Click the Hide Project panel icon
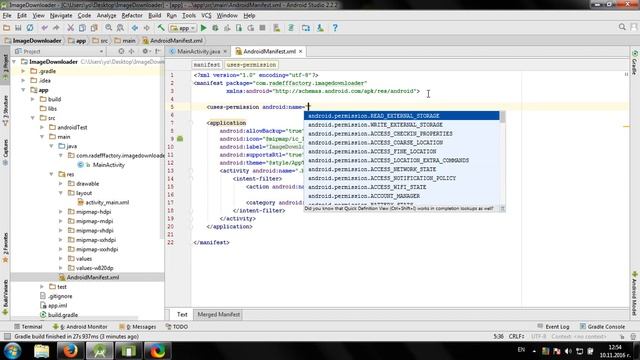This screenshot has height=360, width=640. point(157,51)
